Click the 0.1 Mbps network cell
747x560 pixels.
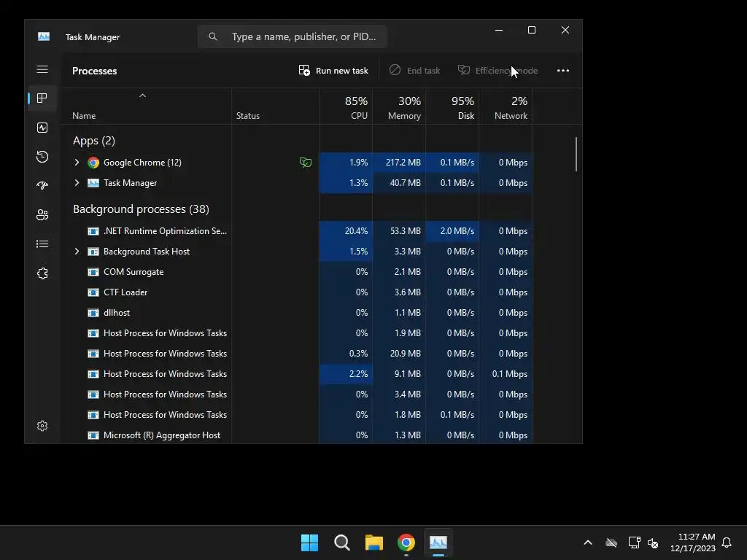coord(506,374)
